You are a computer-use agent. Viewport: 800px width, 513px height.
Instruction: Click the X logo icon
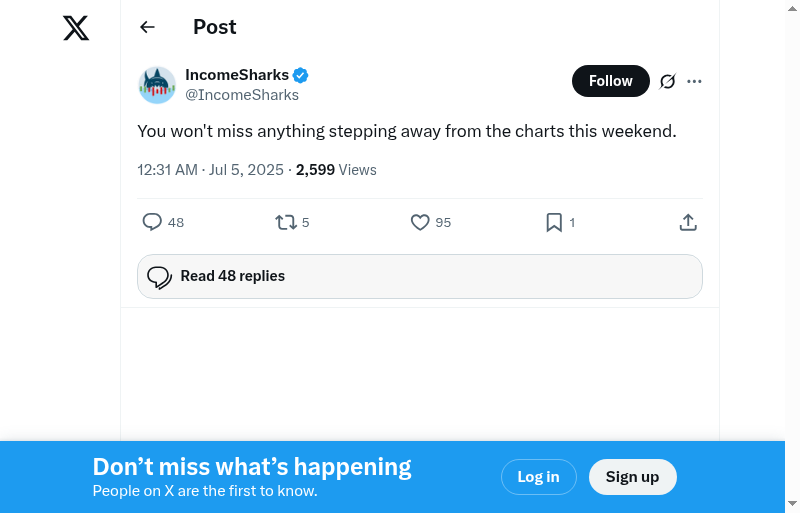[76, 28]
